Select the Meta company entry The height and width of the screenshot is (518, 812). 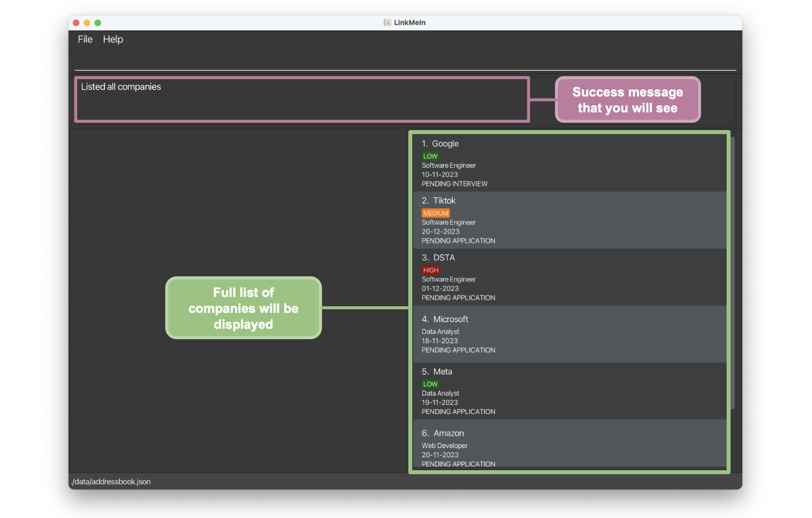[x=569, y=391]
